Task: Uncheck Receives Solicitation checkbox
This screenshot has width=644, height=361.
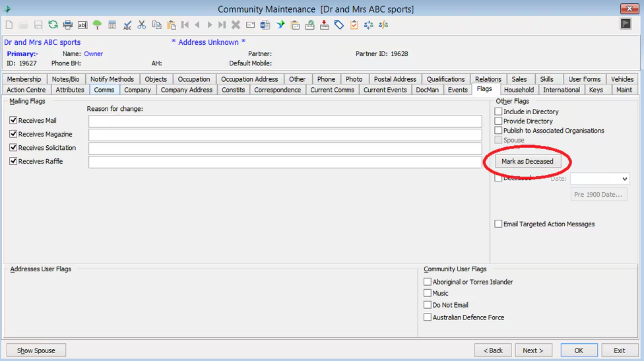Action: click(13, 147)
